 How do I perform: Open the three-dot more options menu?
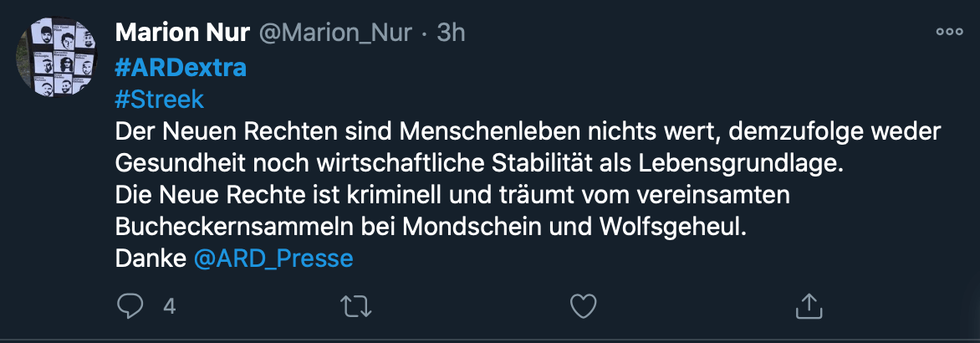(949, 33)
